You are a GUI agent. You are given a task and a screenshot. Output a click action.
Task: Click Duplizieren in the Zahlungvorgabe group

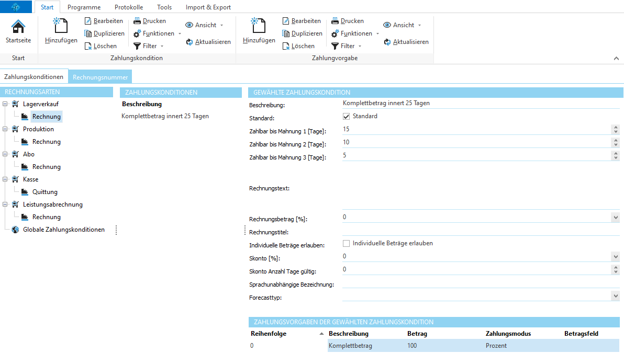pos(302,33)
